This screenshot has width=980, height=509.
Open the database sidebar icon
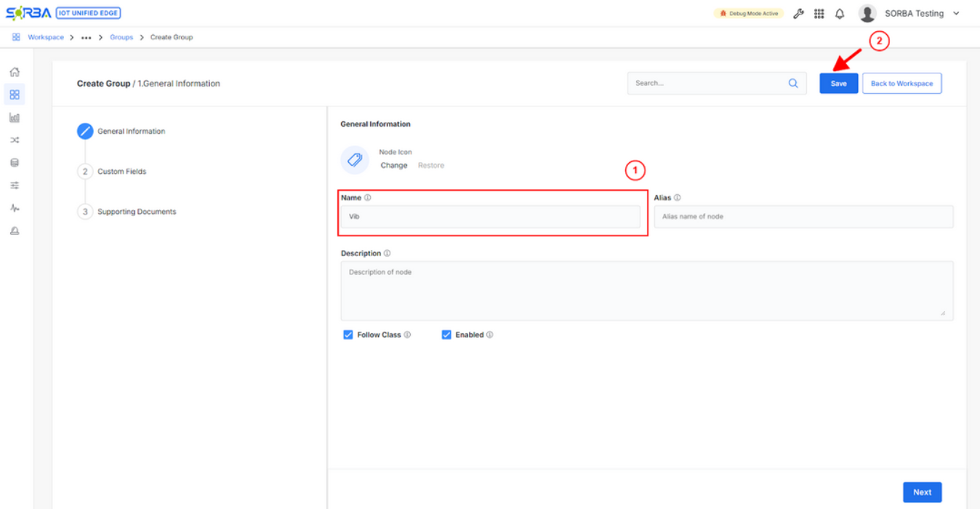14,163
